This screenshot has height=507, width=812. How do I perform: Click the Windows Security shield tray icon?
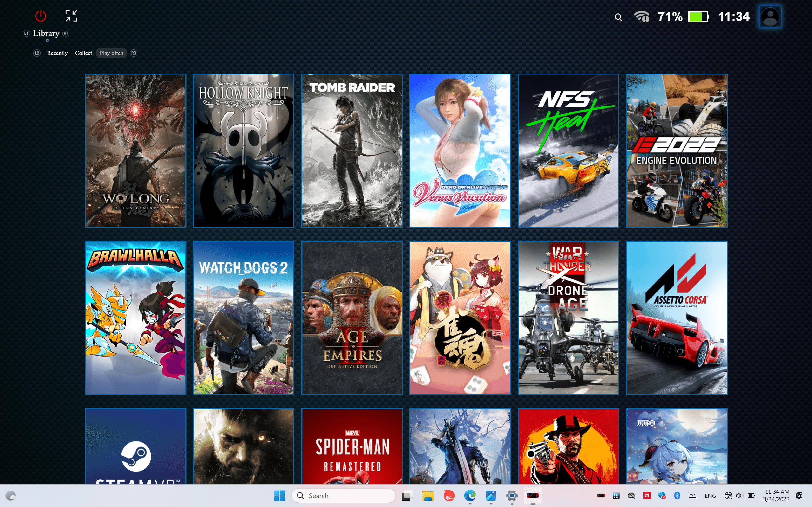point(662,495)
